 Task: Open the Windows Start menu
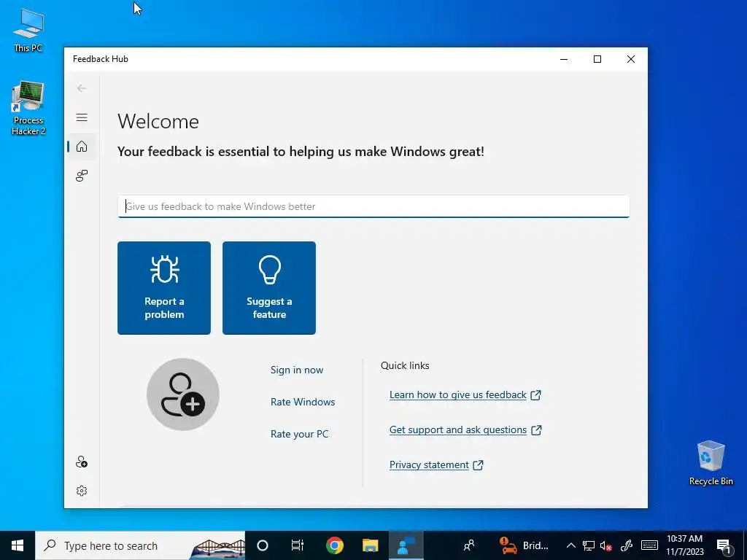tap(18, 545)
